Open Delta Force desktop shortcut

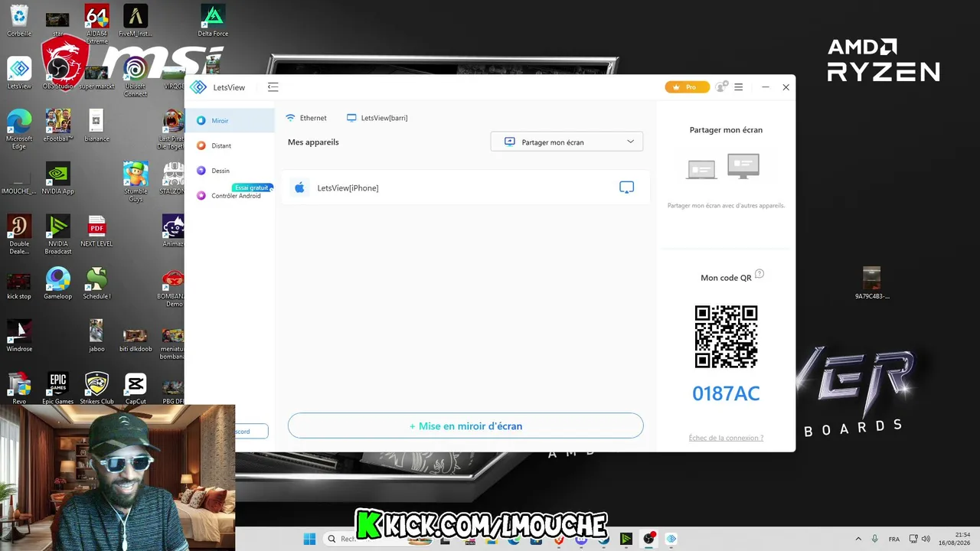pyautogui.click(x=213, y=21)
